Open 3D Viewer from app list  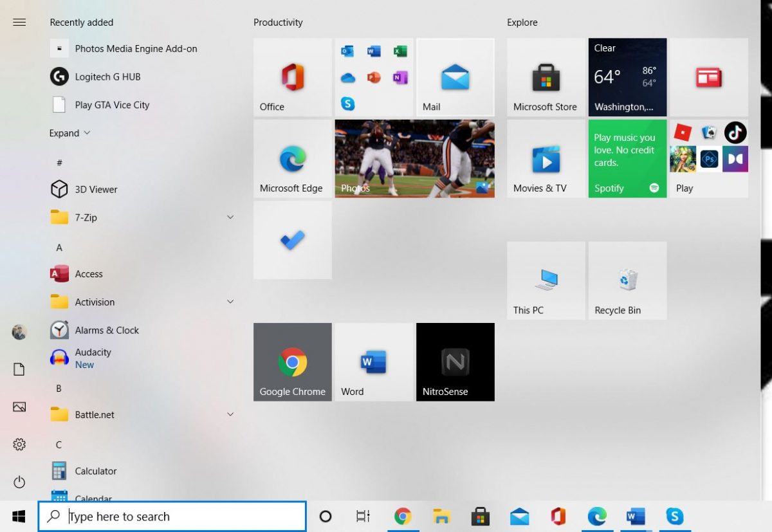click(x=142, y=189)
